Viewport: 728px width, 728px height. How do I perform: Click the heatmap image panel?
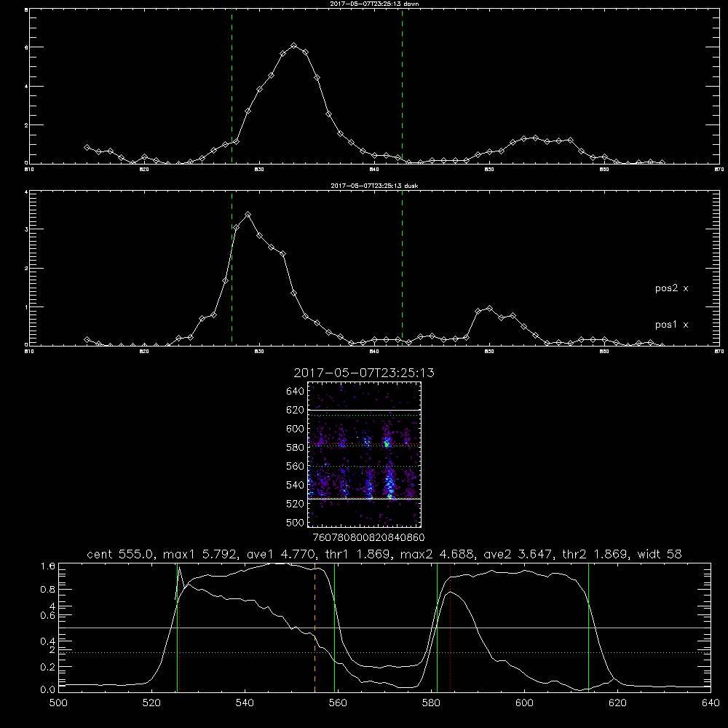pyautogui.click(x=365, y=454)
